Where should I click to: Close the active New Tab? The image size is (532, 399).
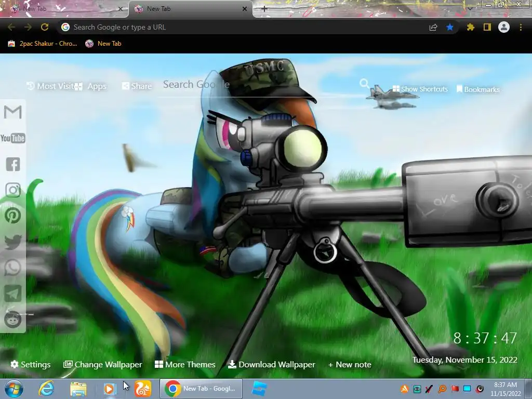(x=245, y=9)
